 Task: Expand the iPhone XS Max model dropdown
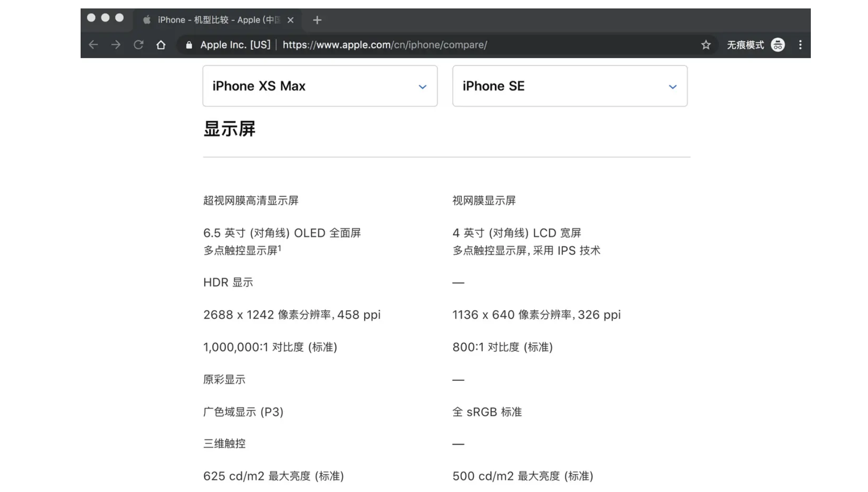320,86
